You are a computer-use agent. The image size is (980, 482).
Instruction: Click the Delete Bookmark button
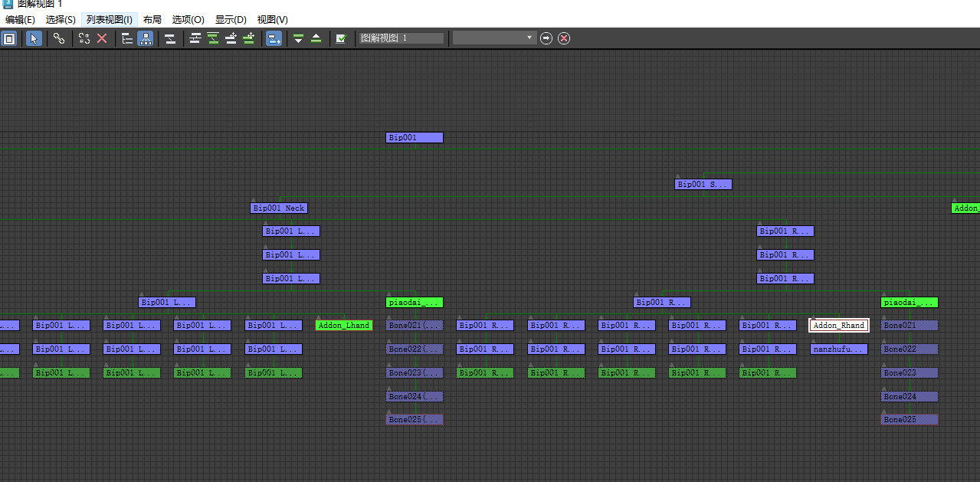click(x=564, y=38)
